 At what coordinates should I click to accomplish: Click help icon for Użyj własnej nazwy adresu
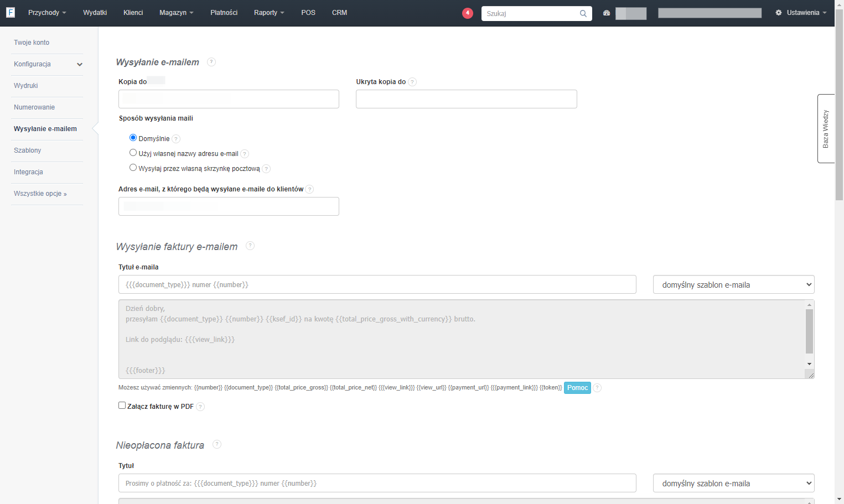click(245, 154)
